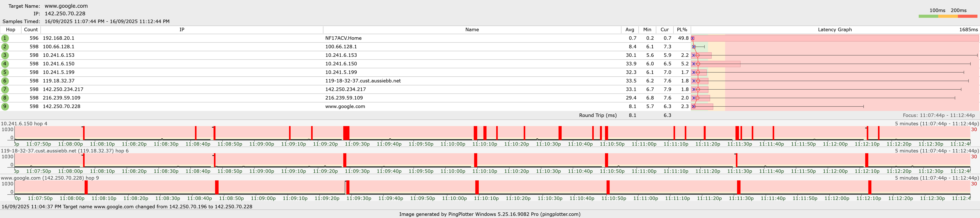Click IP cell 10.241.6.153
Image resolution: width=980 pixels, height=218 pixels.
pyautogui.click(x=59, y=55)
